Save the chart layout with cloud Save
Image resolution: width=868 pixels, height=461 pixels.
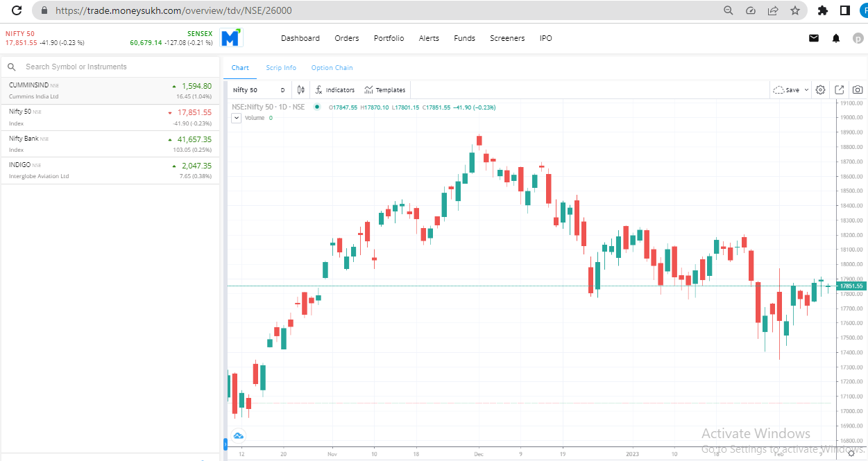coord(787,90)
